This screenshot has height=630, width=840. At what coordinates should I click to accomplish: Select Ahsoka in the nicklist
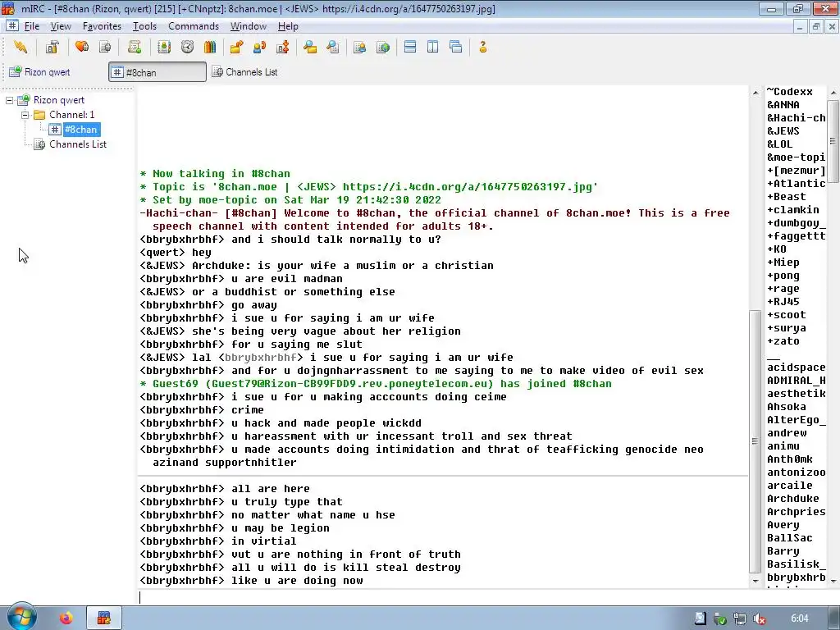(787, 407)
